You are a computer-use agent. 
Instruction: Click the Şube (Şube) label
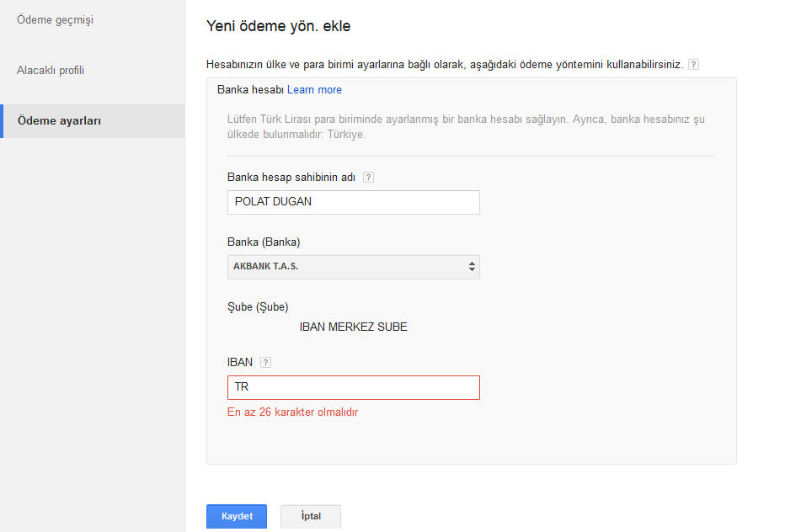pos(258,307)
